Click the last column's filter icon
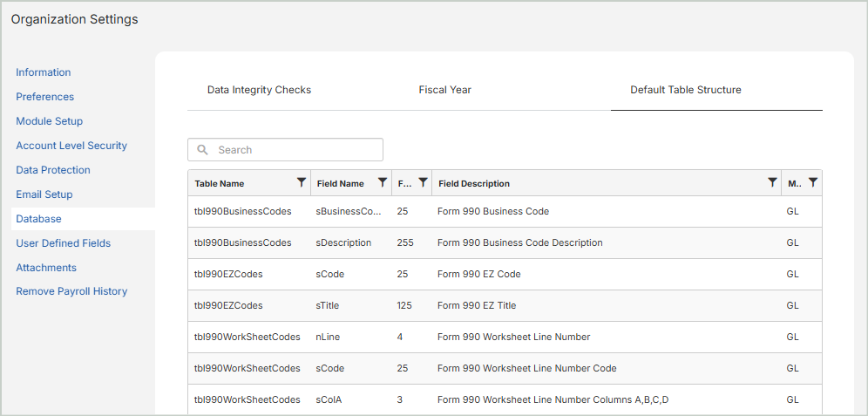868x416 pixels. [813, 182]
